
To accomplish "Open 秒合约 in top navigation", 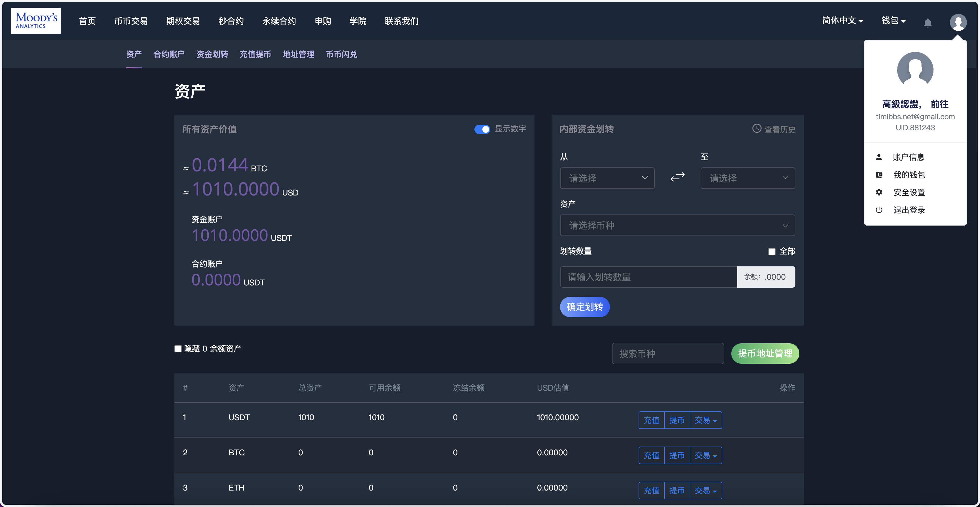I will coord(231,21).
